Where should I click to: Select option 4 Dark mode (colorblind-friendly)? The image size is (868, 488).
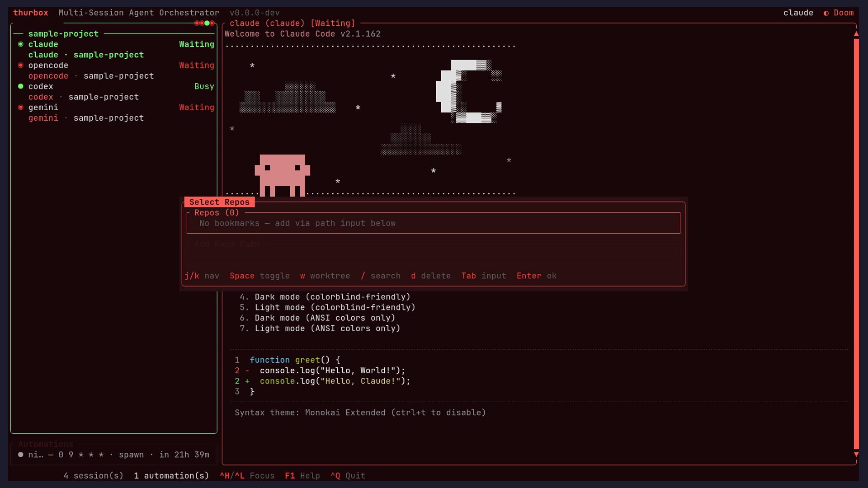tap(325, 297)
